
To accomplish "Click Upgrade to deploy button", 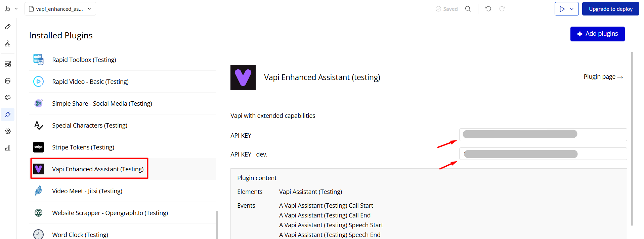I will click(x=610, y=9).
